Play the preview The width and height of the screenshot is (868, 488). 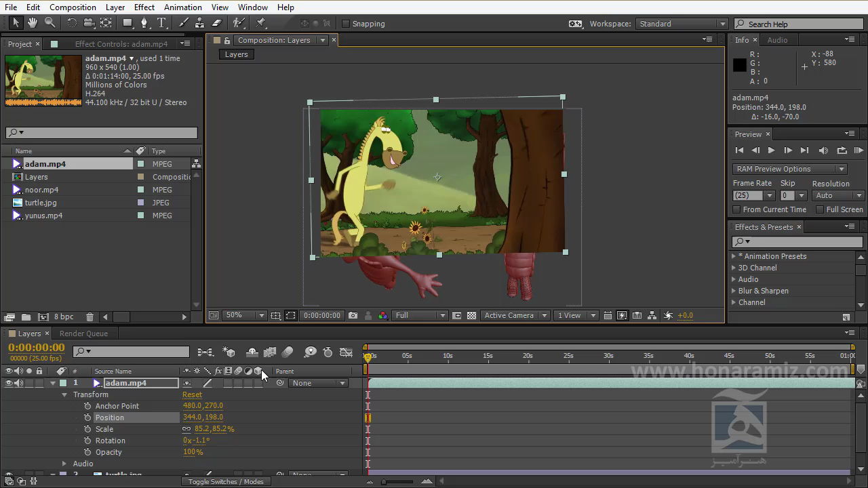771,150
